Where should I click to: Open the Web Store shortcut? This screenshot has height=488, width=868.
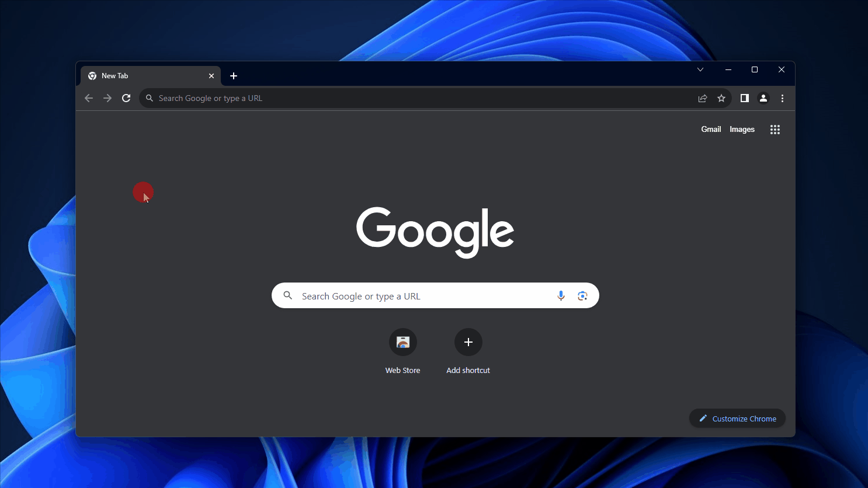click(403, 343)
